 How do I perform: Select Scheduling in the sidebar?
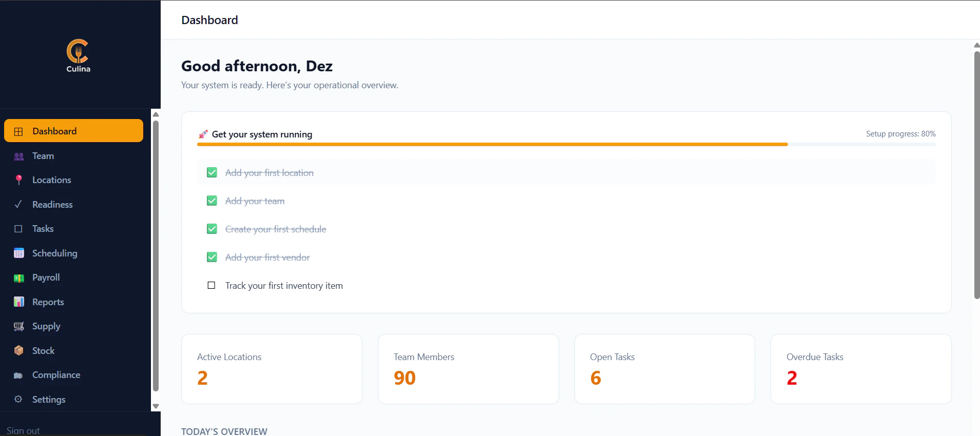(x=73, y=253)
